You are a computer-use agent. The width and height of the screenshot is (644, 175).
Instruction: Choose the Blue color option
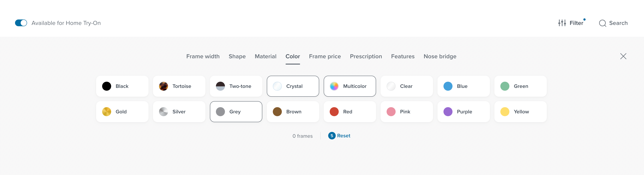pos(464,86)
